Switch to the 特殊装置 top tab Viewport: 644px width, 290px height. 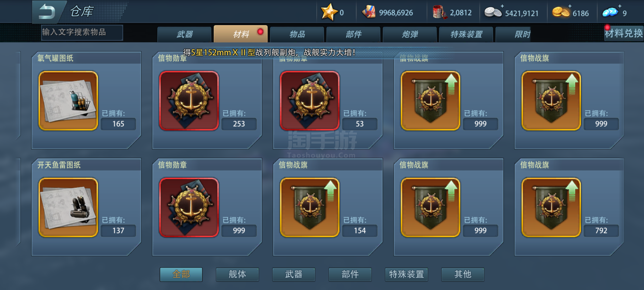(x=466, y=34)
